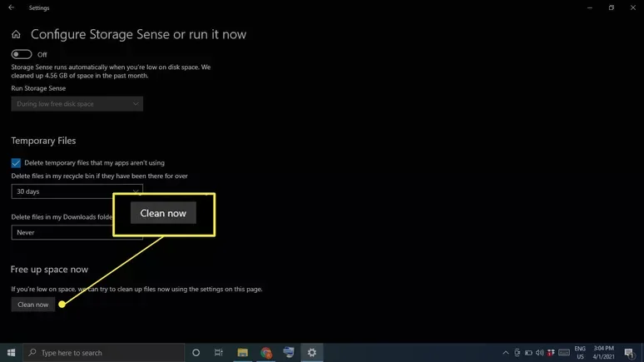
Task: Click the red gift tray icon
Action: pos(551,353)
